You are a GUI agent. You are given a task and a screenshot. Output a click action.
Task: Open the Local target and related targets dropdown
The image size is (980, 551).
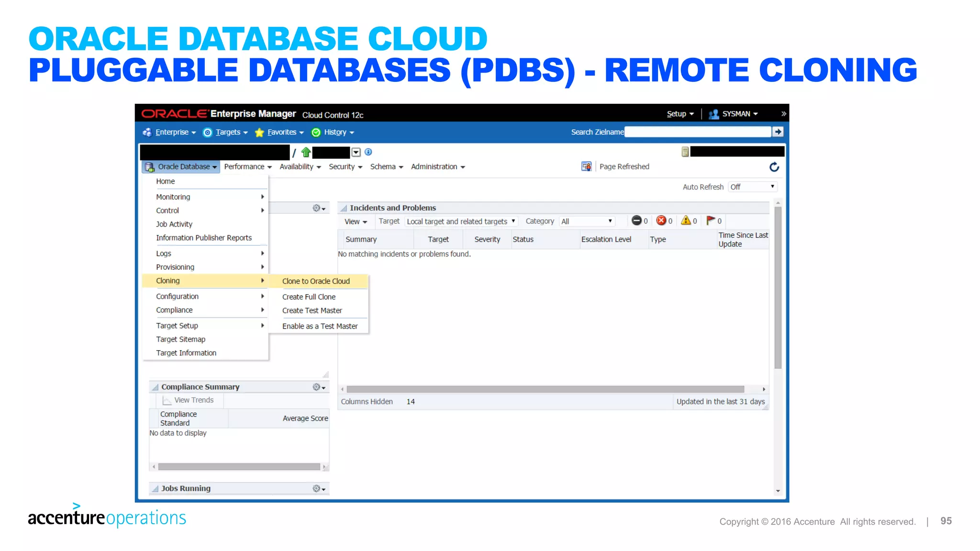point(461,221)
